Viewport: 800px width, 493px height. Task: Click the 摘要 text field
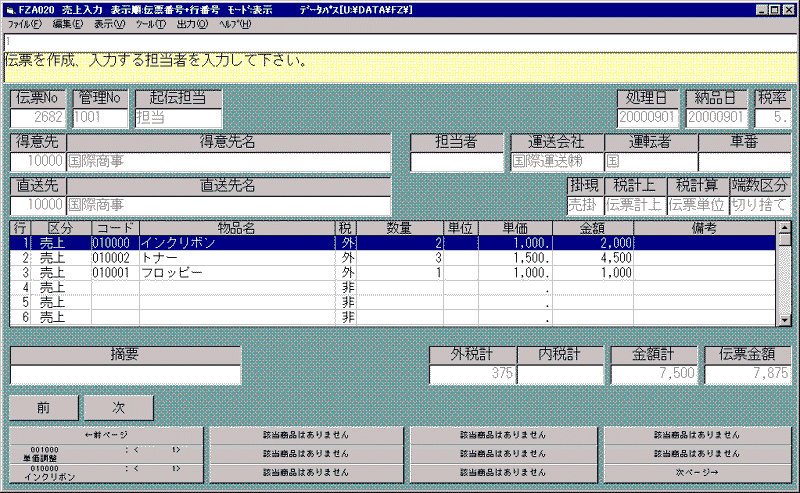tap(126, 375)
